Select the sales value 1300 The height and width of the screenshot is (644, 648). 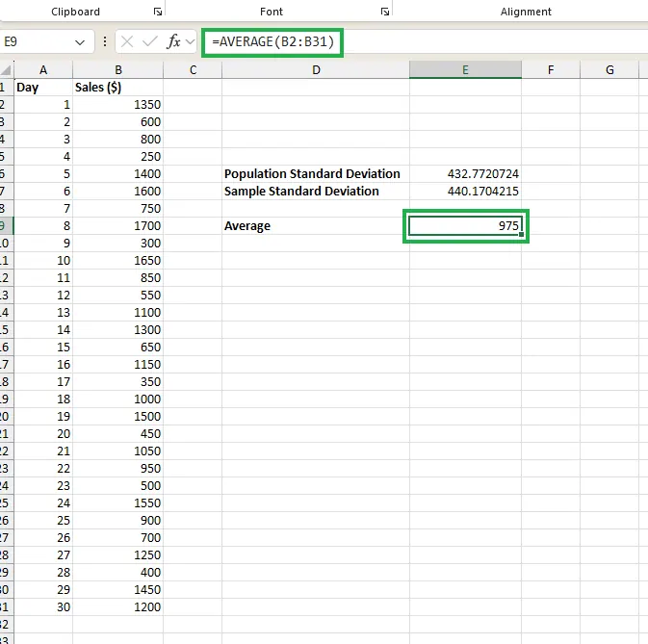click(x=118, y=330)
